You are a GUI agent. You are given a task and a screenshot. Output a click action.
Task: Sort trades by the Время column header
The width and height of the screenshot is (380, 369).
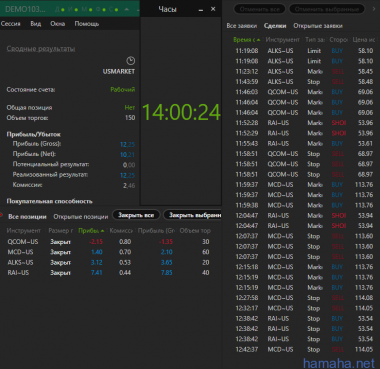[247, 40]
